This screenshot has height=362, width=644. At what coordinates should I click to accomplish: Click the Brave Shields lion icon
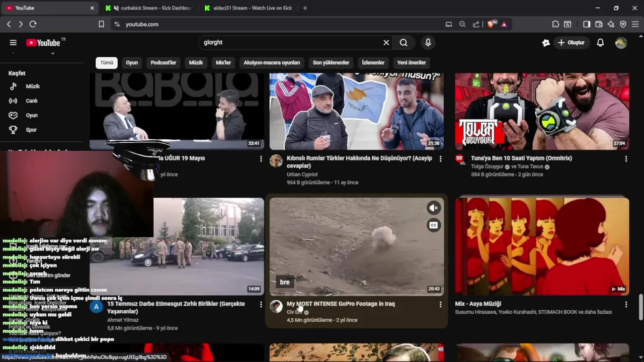coord(491,24)
